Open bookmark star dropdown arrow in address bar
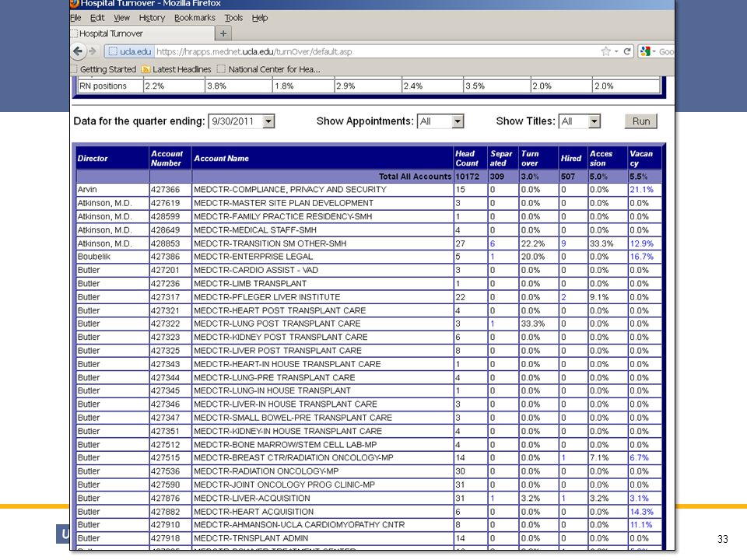This screenshot has width=747, height=560. 616,51
